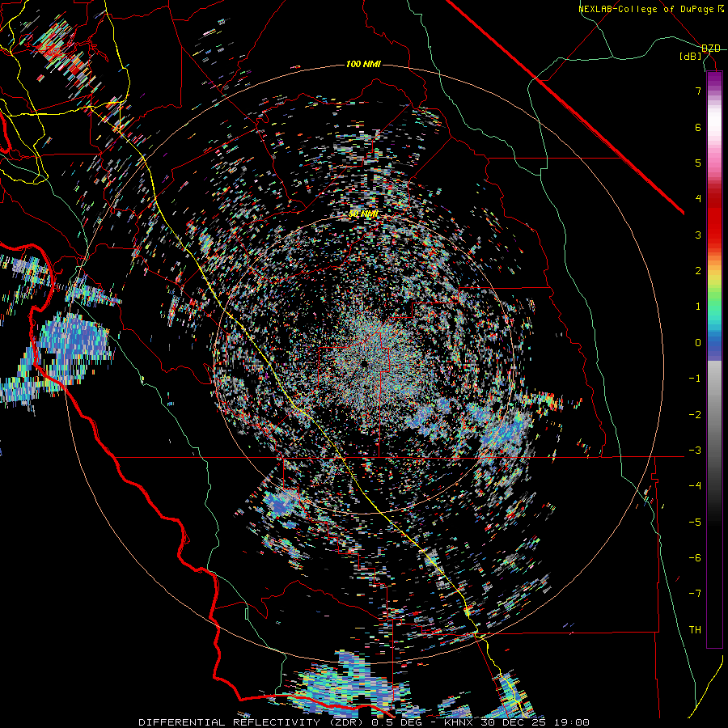Click the "50 NMI" range ring label
Image resolution: width=728 pixels, height=728 pixels.
363,214
